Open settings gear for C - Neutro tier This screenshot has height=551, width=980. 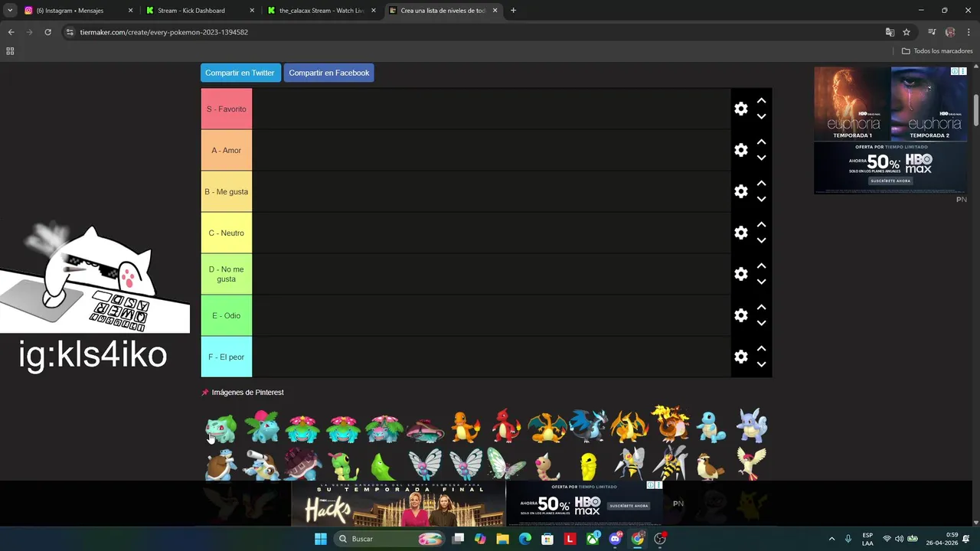pos(740,233)
